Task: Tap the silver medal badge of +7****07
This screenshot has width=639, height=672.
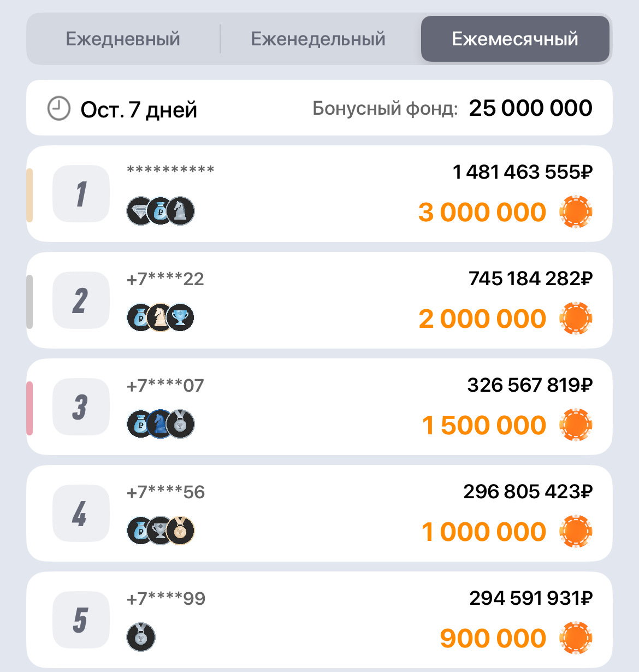Action: [x=181, y=425]
